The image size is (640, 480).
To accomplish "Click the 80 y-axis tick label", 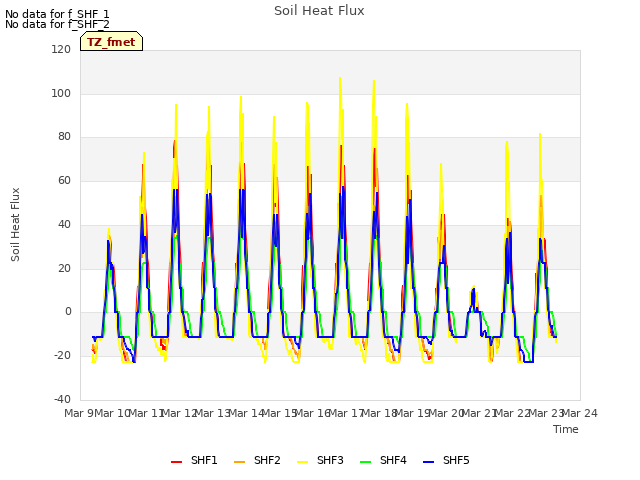I will (x=64, y=137).
